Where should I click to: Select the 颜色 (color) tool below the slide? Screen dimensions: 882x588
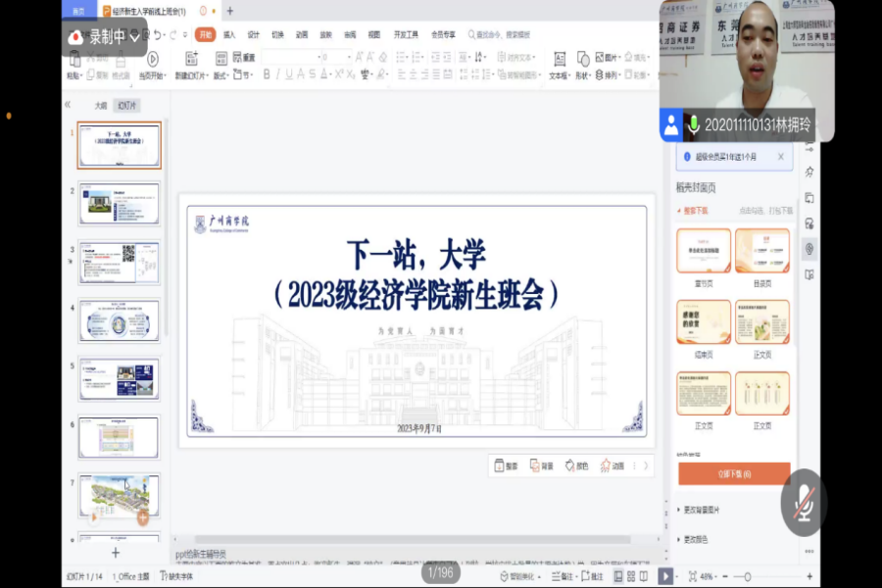(x=575, y=465)
